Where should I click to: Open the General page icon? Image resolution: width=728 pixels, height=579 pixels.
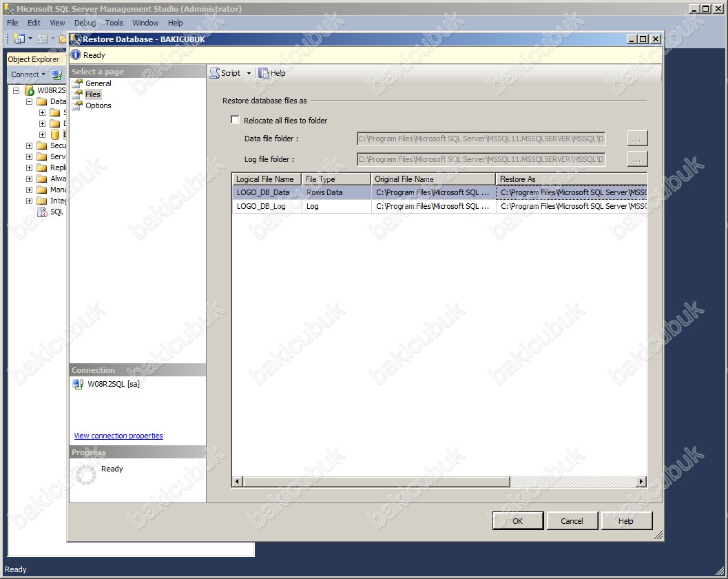coord(77,83)
